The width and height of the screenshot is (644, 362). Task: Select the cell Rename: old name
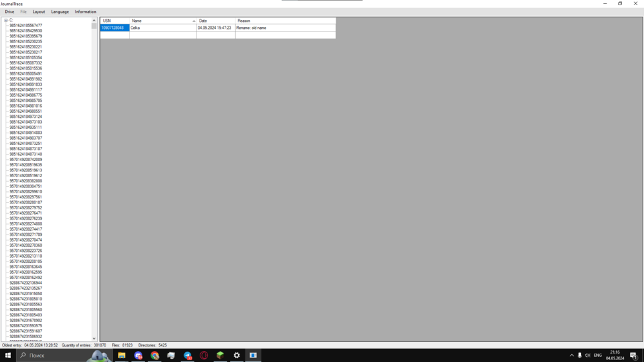pyautogui.click(x=285, y=28)
